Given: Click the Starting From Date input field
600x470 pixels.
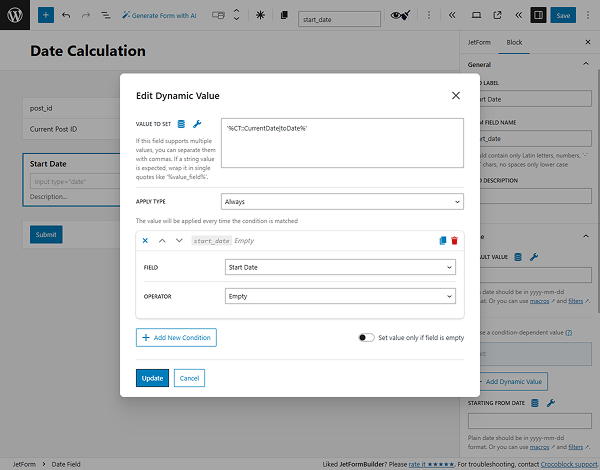Looking at the screenshot, I should click(530, 421).
